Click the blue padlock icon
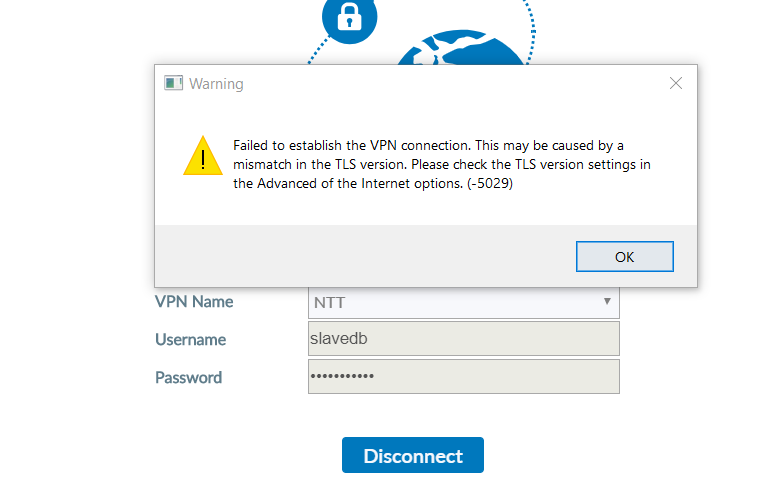The height and width of the screenshot is (501, 765). pyautogui.click(x=349, y=18)
